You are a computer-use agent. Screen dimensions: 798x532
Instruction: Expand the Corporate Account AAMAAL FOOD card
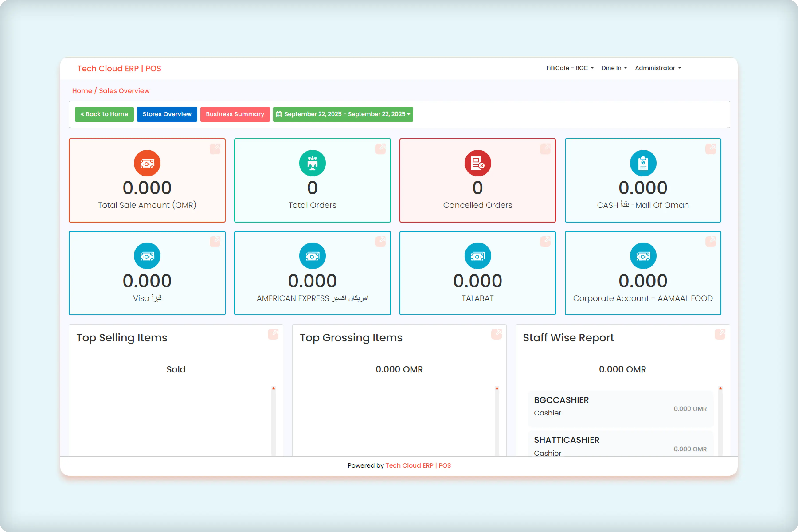(x=711, y=241)
